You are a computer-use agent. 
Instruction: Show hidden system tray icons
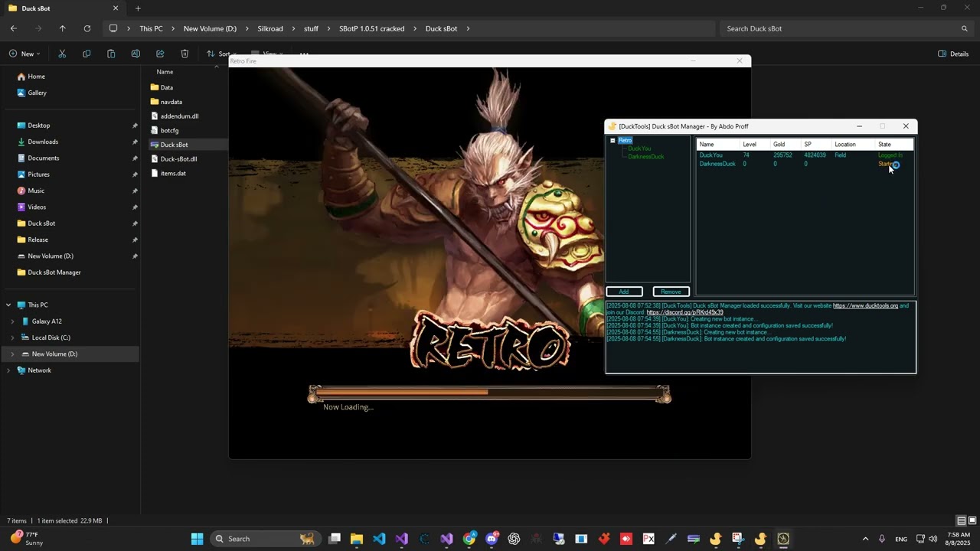point(865,539)
